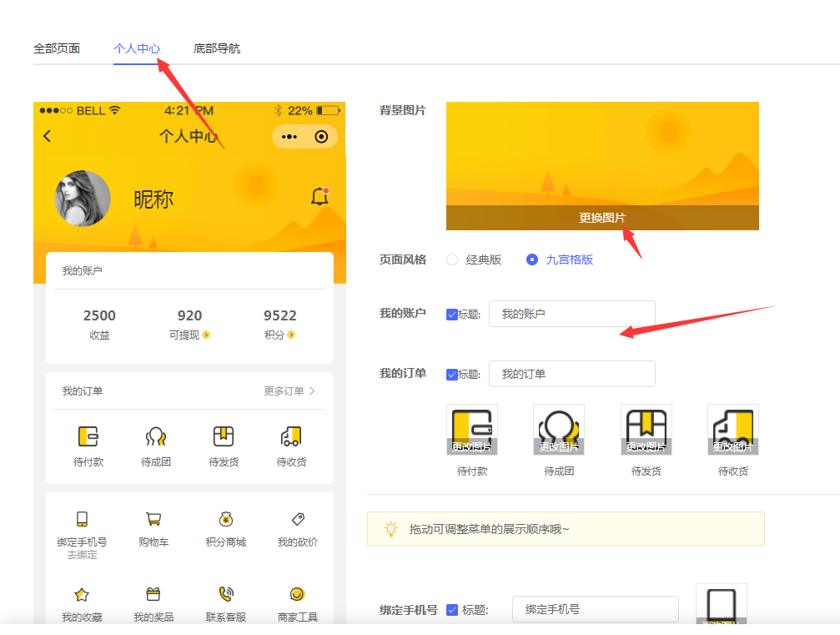Screen dimensions: 840x635
Task: Switch to the 全部页面 tab
Action: [56, 48]
